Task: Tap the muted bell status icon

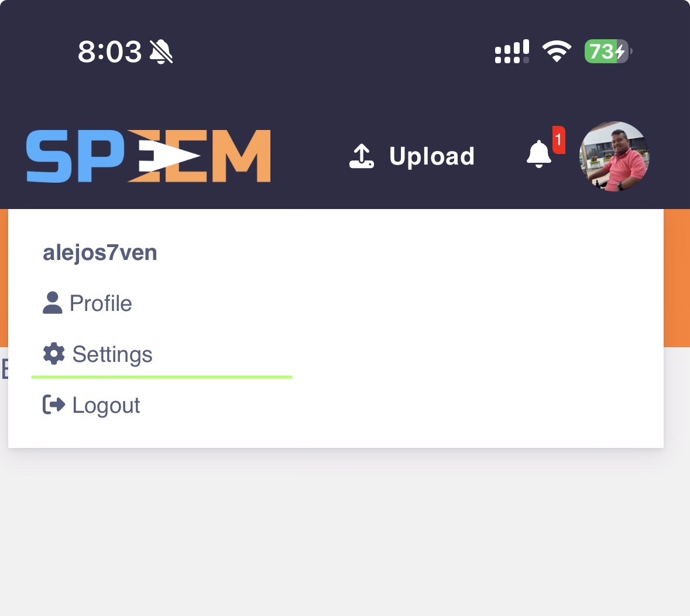Action: coord(161,52)
